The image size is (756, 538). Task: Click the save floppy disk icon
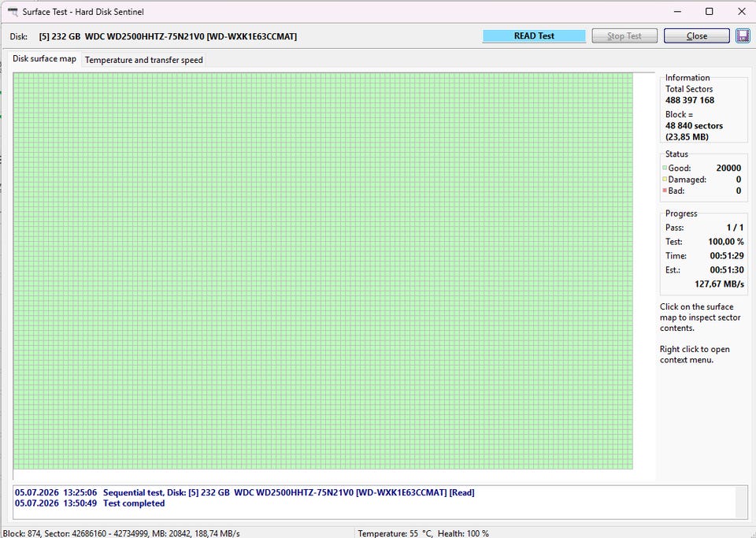click(743, 35)
